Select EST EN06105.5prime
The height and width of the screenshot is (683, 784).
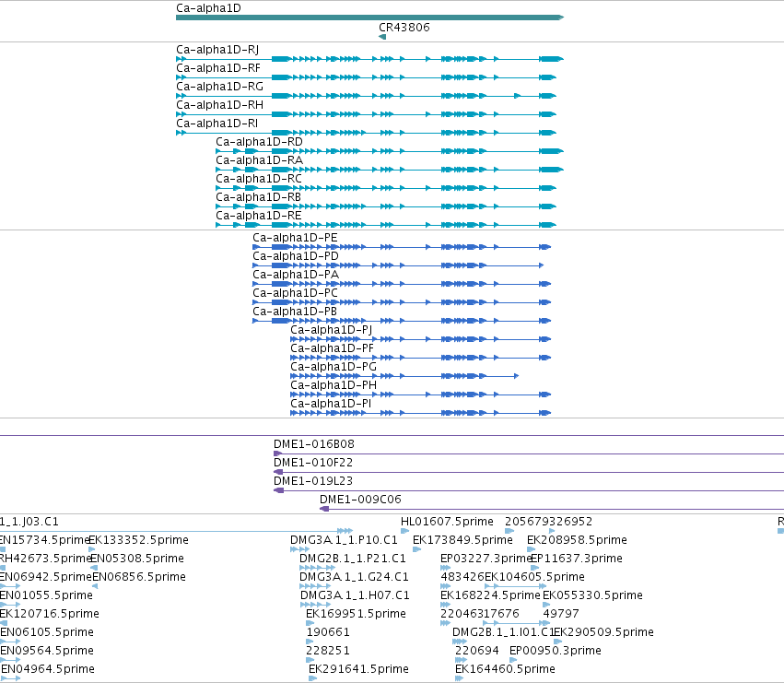[47, 632]
